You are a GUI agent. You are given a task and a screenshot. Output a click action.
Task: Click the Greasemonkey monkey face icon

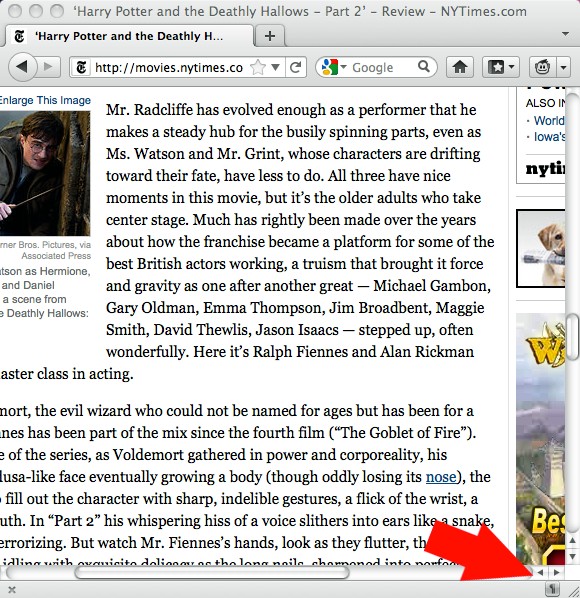coord(542,68)
